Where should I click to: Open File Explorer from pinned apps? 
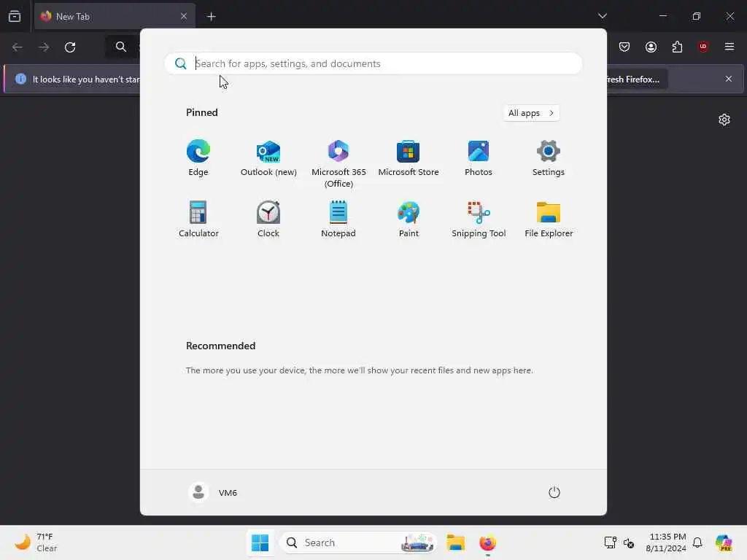pos(549,219)
